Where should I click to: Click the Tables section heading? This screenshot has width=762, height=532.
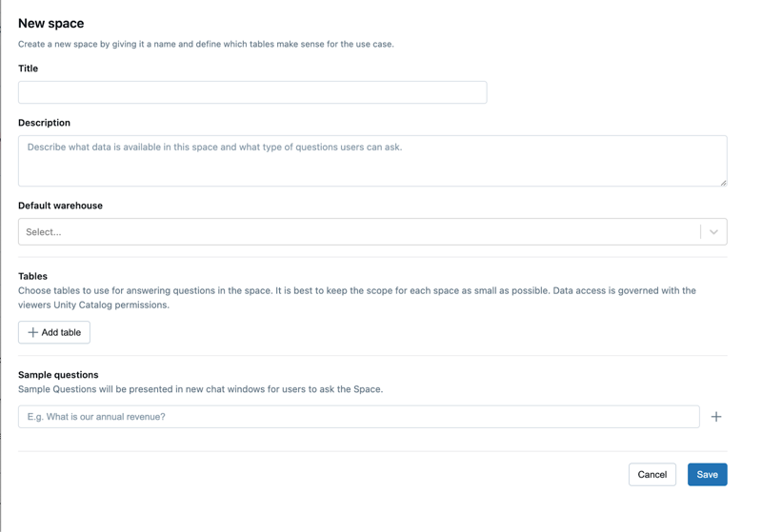click(x=32, y=276)
